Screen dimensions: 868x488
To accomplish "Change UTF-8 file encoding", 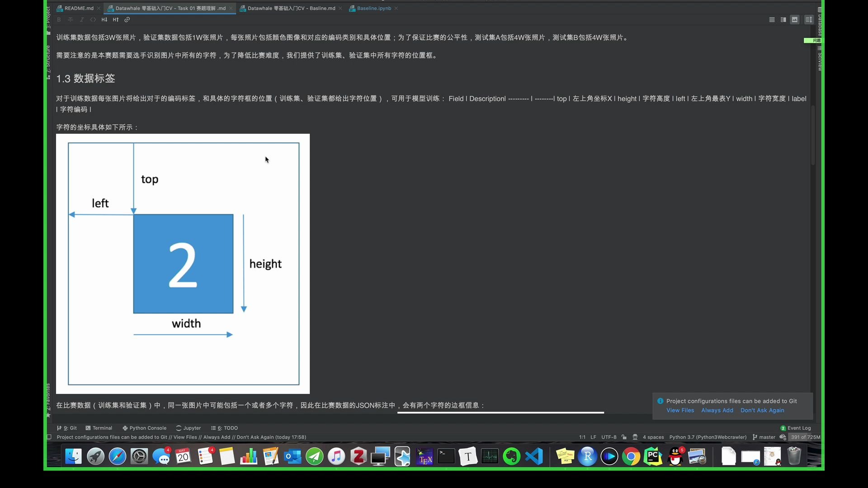I will (609, 437).
